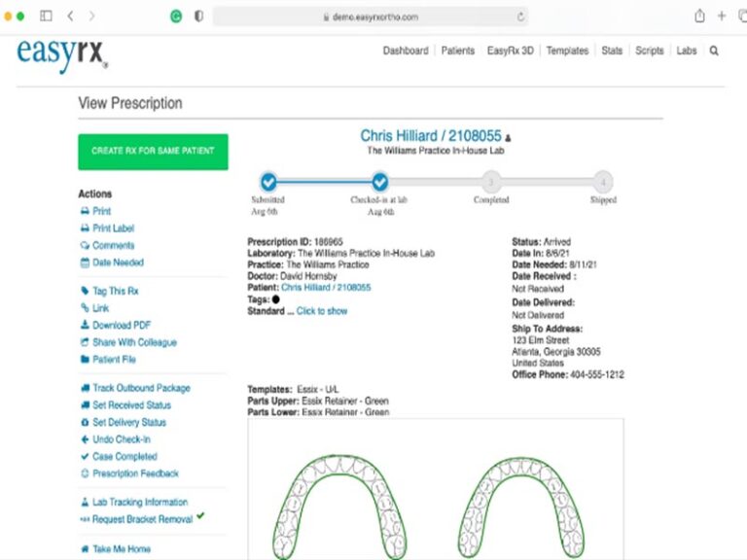Viewport: 747px width, 560px height.
Task: Open the Chris Hilliard / 2108055 heading link
Action: [x=431, y=136]
